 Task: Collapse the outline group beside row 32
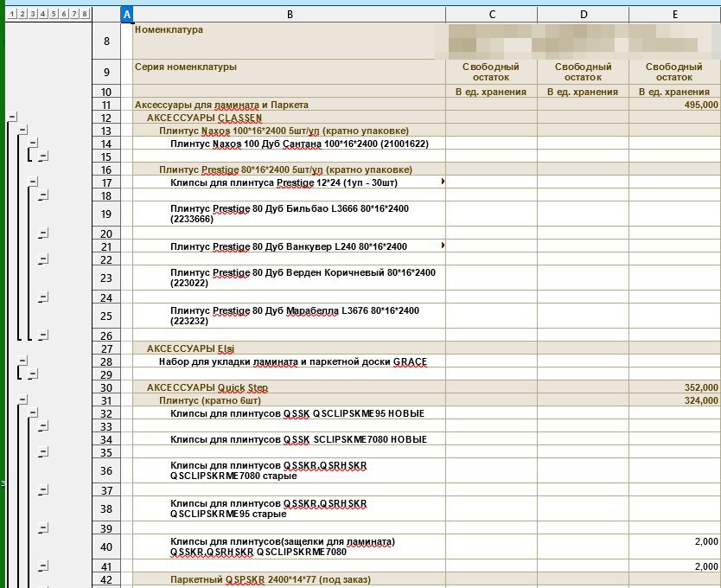[x=33, y=413]
